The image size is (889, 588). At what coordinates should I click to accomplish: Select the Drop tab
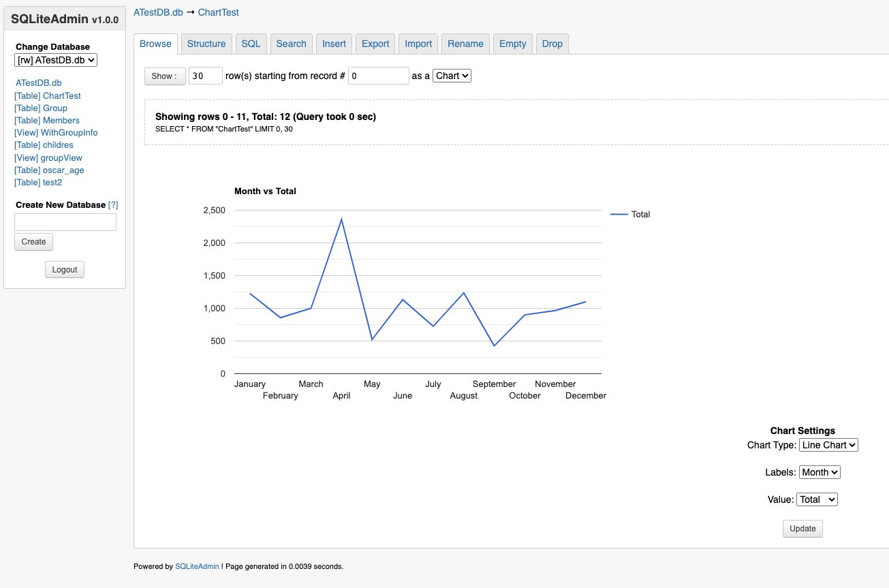[552, 44]
